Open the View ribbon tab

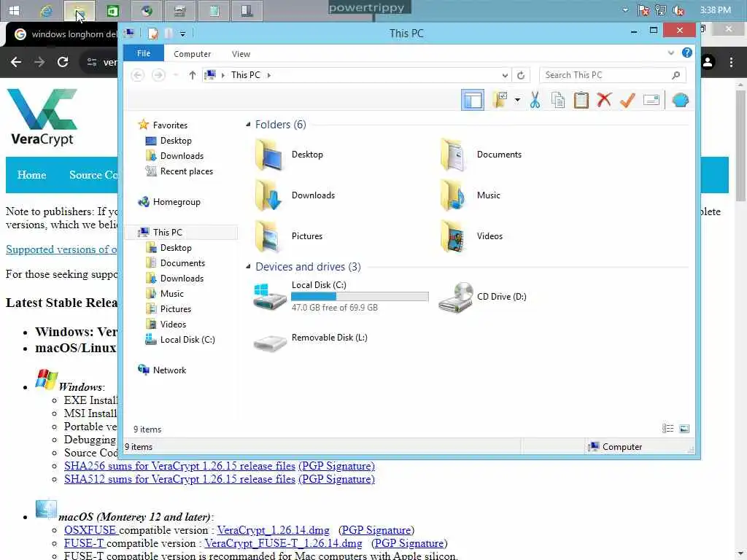(x=241, y=54)
